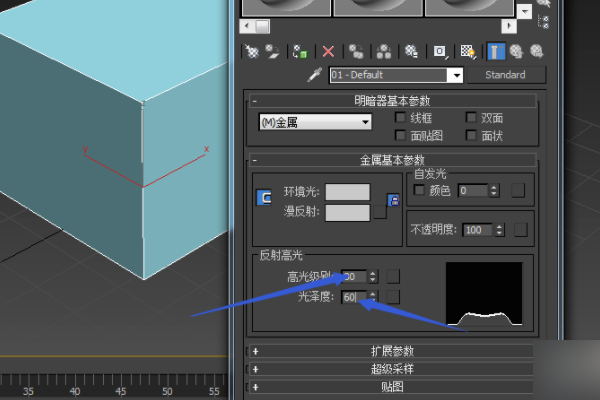Toggle ambient-diffuse color lock icon
Screen dimensions: 600x400
[x=394, y=201]
